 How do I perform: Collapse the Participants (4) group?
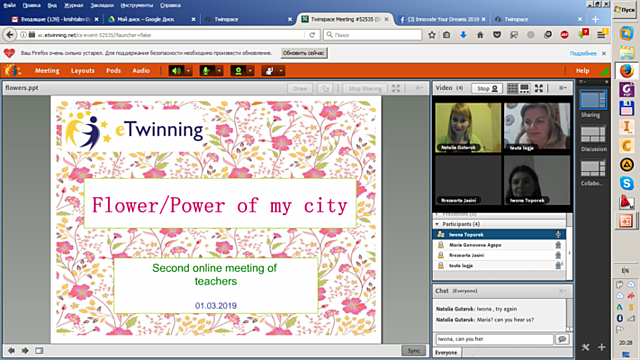click(437, 224)
